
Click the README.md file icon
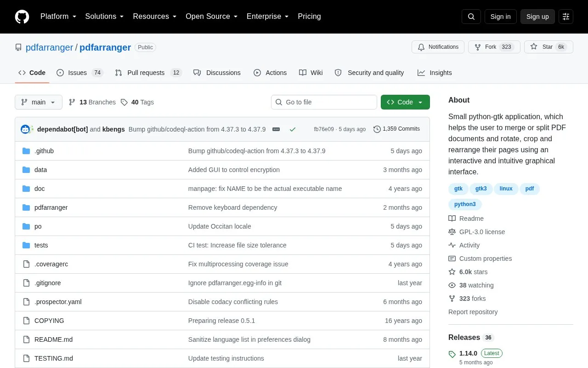coord(26,339)
